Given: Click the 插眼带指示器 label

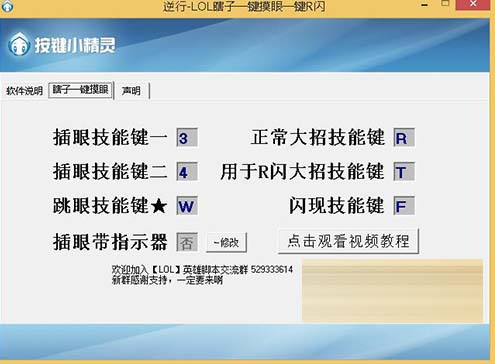Looking at the screenshot, I should point(110,242).
